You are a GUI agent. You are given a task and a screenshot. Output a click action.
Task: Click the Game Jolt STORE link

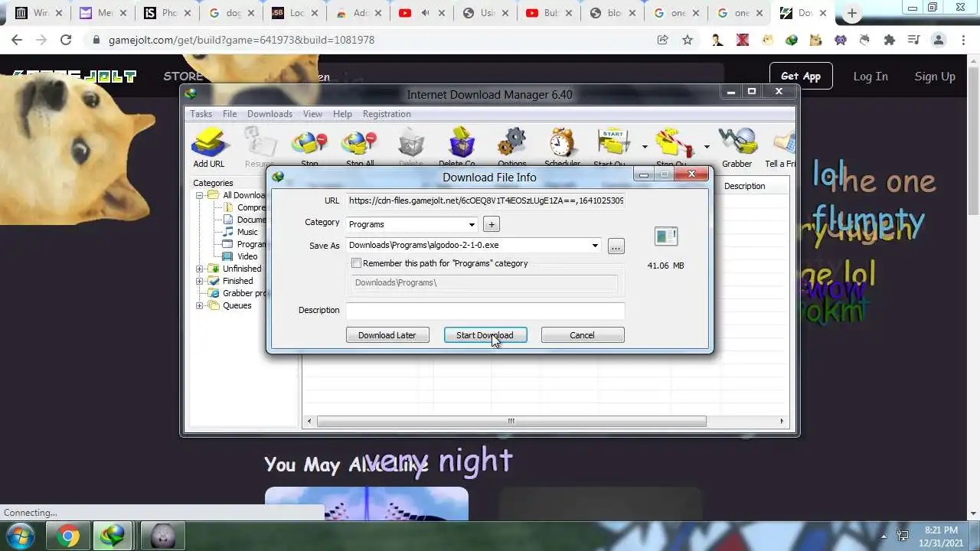click(x=183, y=76)
